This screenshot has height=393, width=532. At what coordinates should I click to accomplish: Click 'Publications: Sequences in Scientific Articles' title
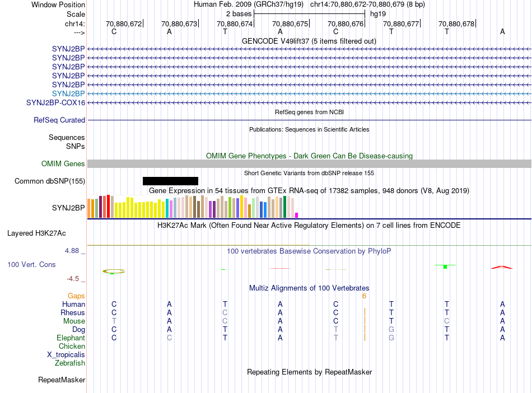point(309,129)
